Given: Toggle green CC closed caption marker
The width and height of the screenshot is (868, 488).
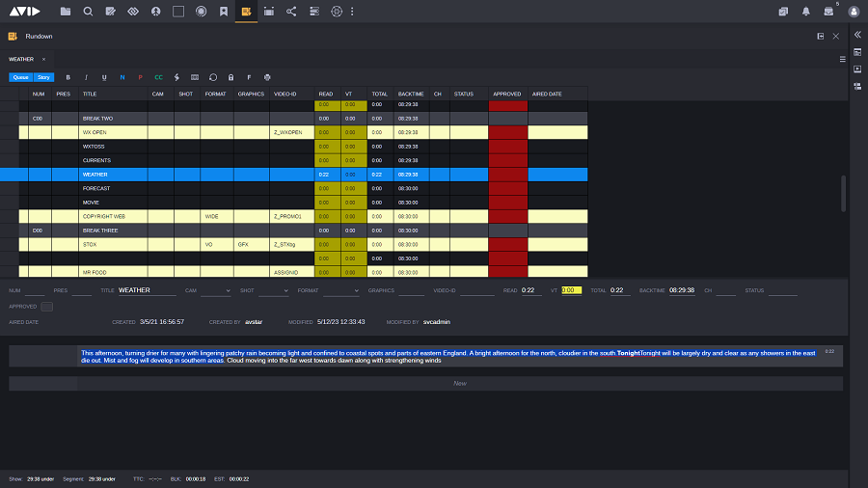Looking at the screenshot, I should coord(158,77).
